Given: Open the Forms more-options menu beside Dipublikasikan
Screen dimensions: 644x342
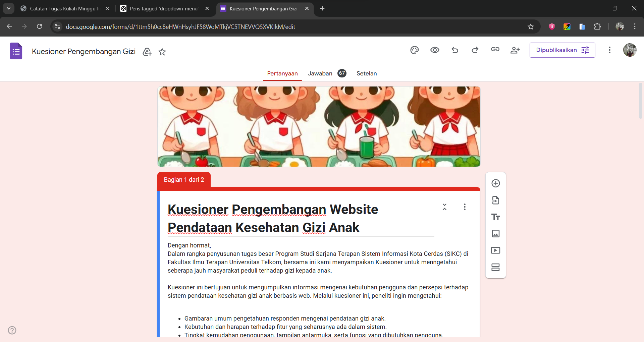Looking at the screenshot, I should pyautogui.click(x=609, y=50).
